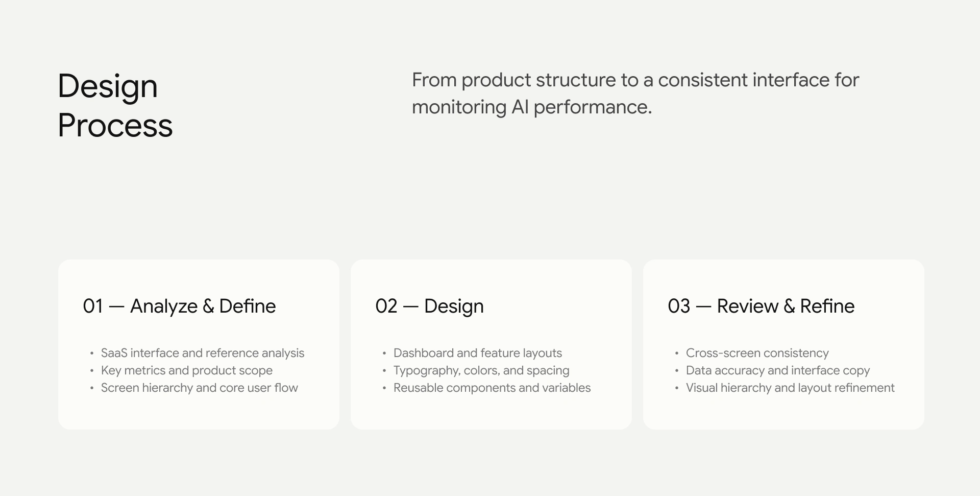Select Screen hierarchy and core user flow

pyautogui.click(x=200, y=388)
